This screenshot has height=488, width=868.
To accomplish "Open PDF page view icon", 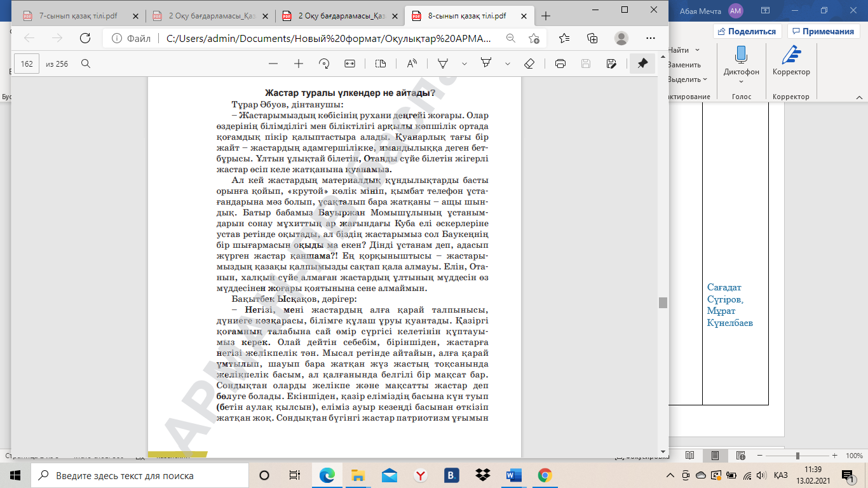I will [381, 64].
